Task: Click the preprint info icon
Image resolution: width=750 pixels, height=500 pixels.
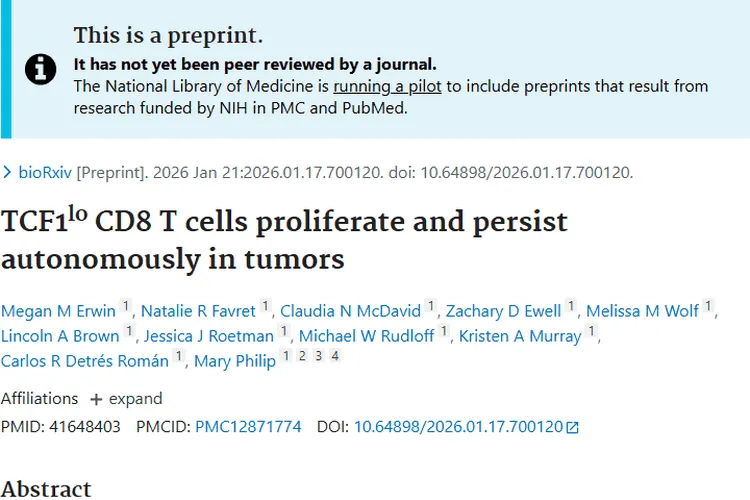Action: pos(41,69)
